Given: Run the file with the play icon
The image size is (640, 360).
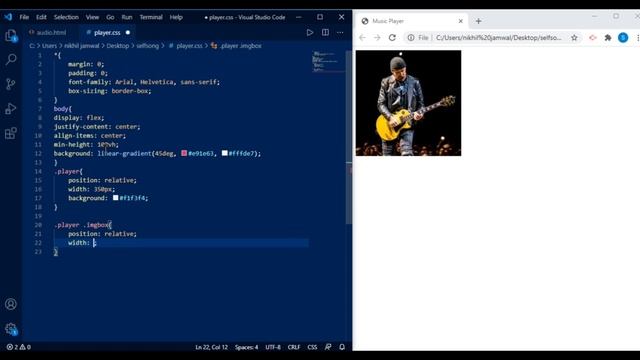Looking at the screenshot, I should coord(310,32).
